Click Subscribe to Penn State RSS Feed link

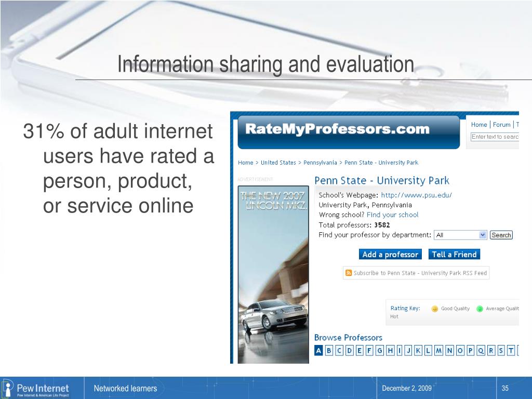(x=420, y=273)
